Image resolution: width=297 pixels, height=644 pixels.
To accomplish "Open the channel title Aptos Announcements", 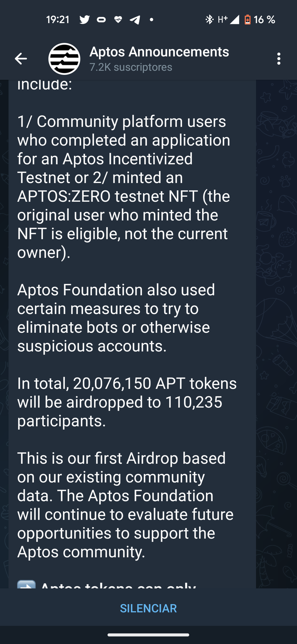I will pyautogui.click(x=159, y=52).
